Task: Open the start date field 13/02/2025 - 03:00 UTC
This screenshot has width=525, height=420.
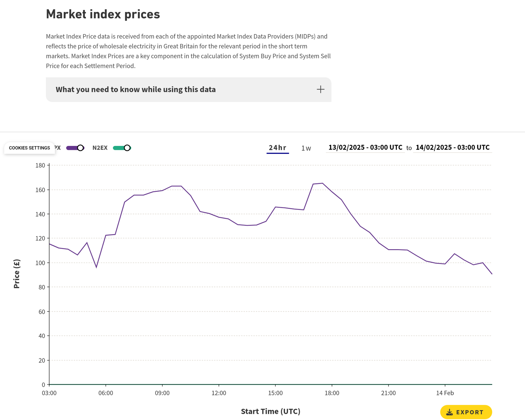Action: [x=365, y=148]
